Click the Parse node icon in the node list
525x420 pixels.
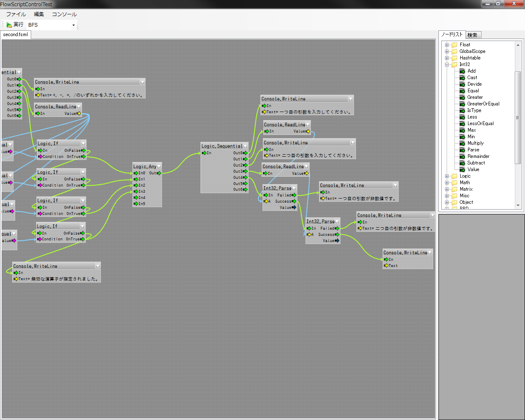462,150
